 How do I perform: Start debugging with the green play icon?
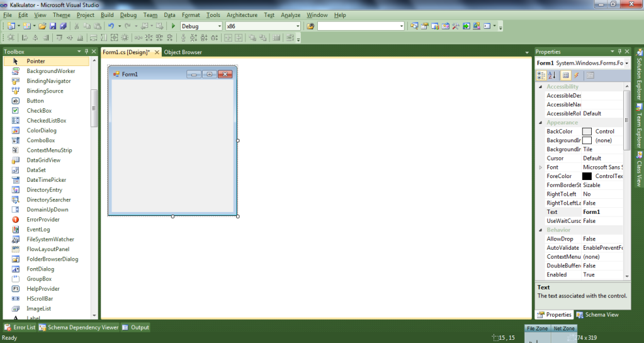tap(173, 26)
